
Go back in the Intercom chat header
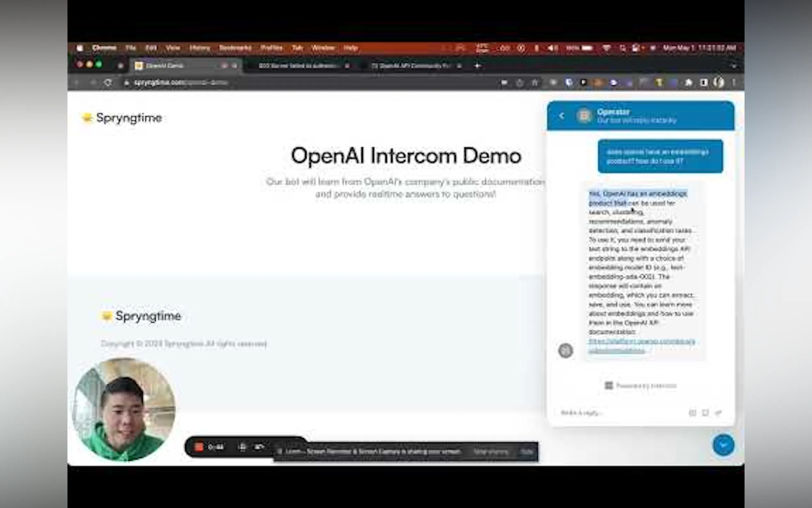[x=562, y=116]
